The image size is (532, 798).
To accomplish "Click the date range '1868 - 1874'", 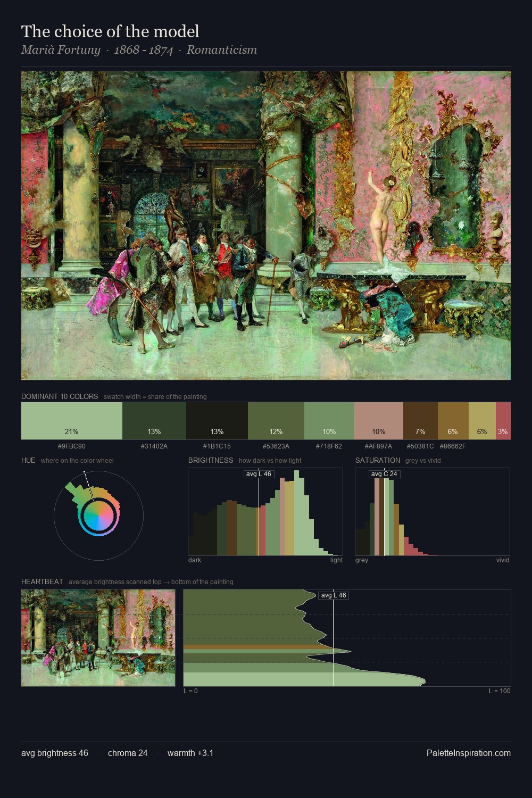I will click(x=144, y=50).
